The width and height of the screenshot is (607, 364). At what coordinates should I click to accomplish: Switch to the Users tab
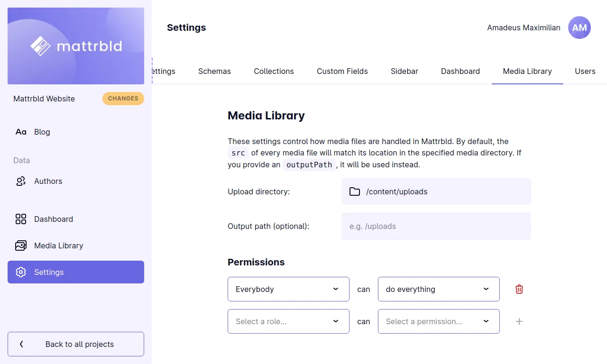coord(585,71)
